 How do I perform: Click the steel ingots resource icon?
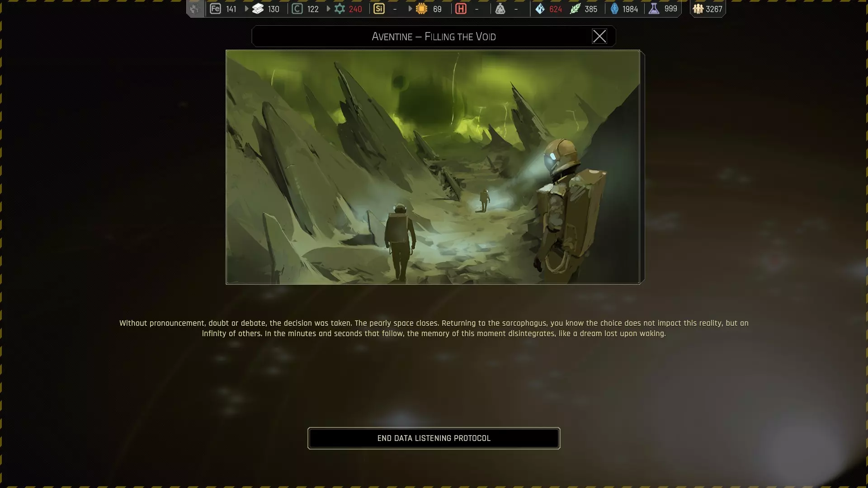tap(258, 9)
